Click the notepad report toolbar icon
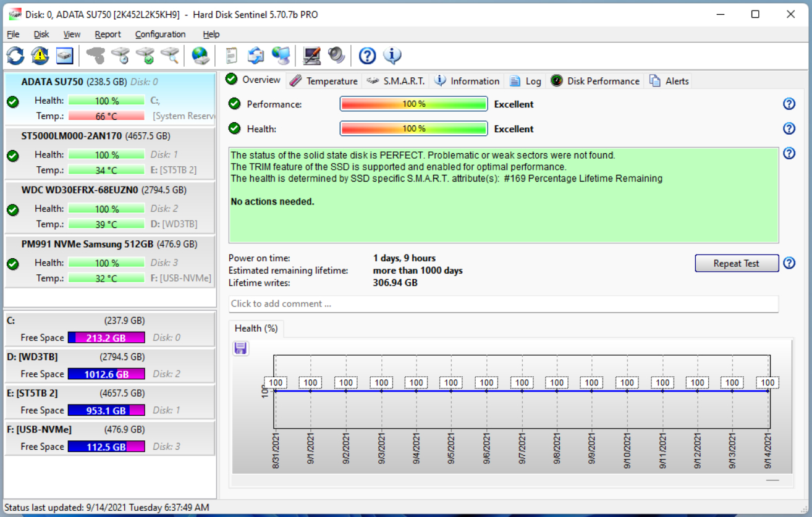 click(x=231, y=56)
